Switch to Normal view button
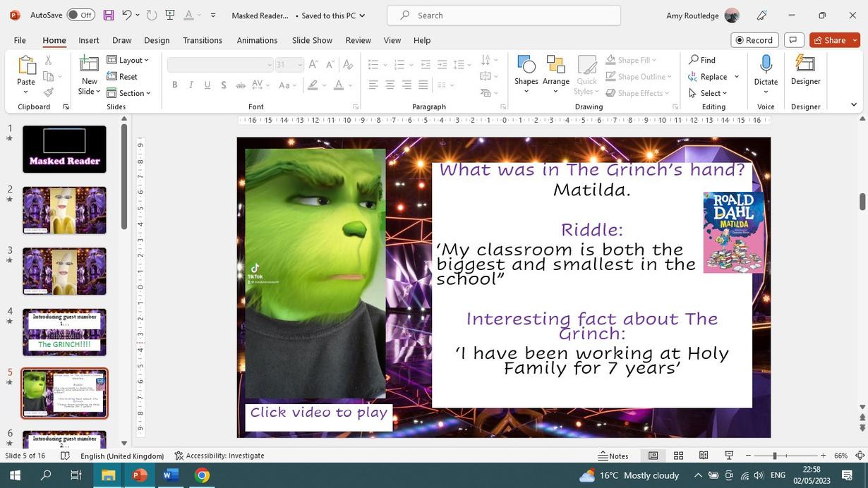Viewport: 868px width, 488px height. (653, 456)
